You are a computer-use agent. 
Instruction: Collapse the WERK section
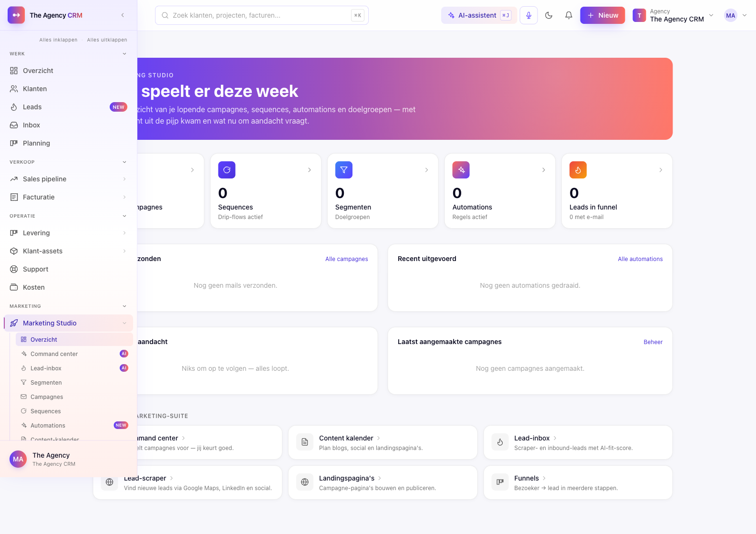(x=124, y=54)
